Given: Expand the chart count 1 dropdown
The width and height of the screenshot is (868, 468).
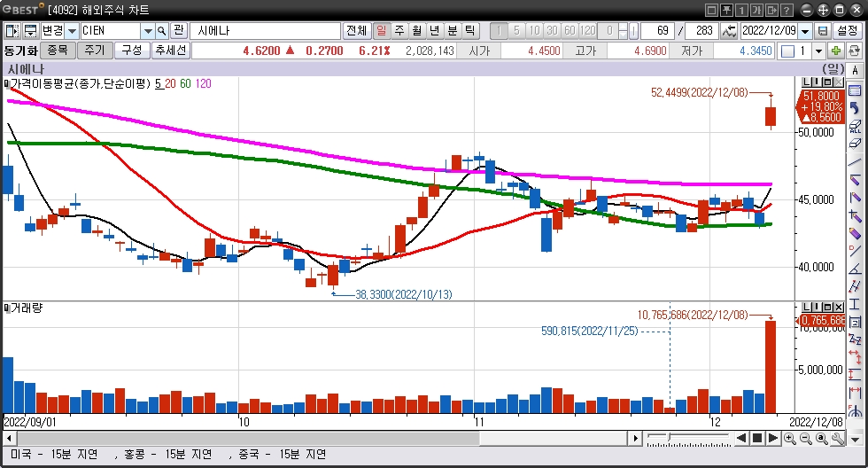Looking at the screenshot, I should tap(818, 51).
